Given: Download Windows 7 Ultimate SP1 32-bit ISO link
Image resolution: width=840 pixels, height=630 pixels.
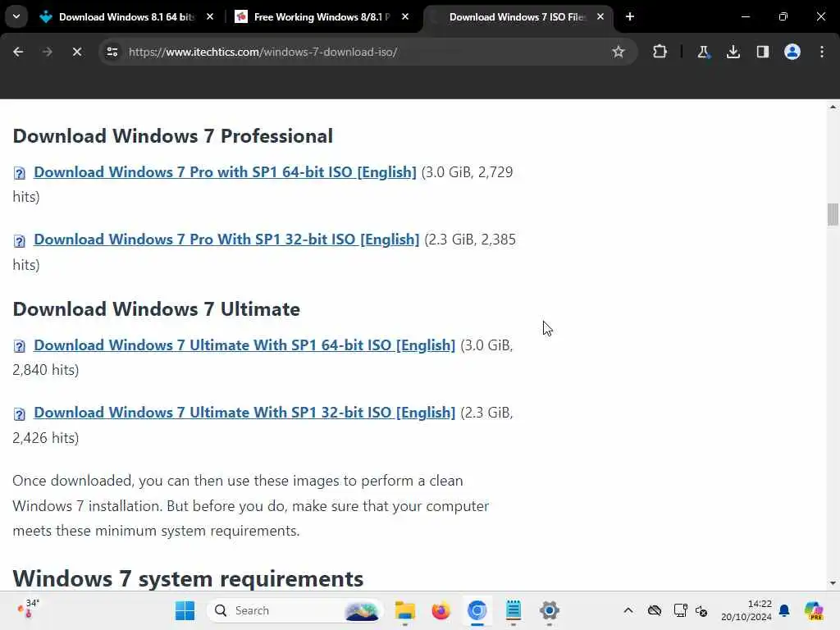Looking at the screenshot, I should click(244, 413).
